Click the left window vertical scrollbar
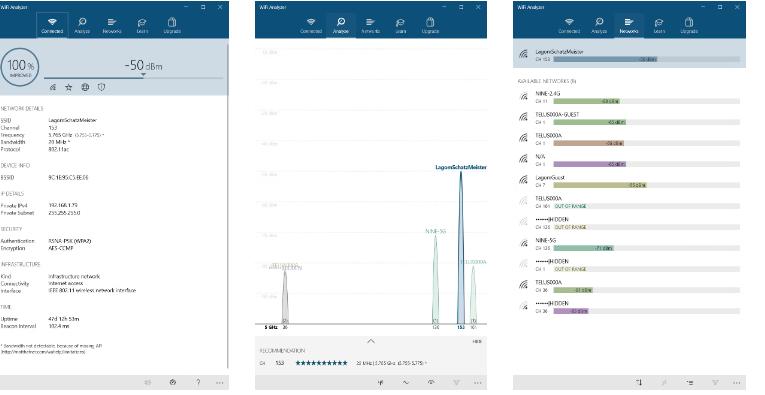Viewport: 765px width, 395px height. click(x=227, y=205)
